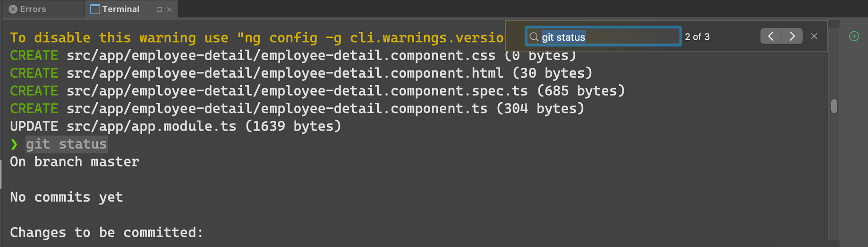Close the Terminal tab
This screenshot has height=247, width=868.
pos(170,9)
